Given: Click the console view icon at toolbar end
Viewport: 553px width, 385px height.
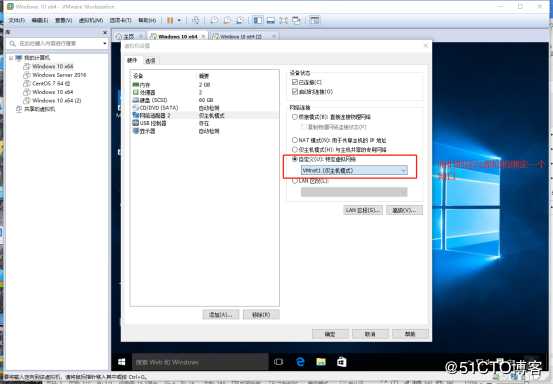Looking at the screenshot, I should (x=314, y=20).
